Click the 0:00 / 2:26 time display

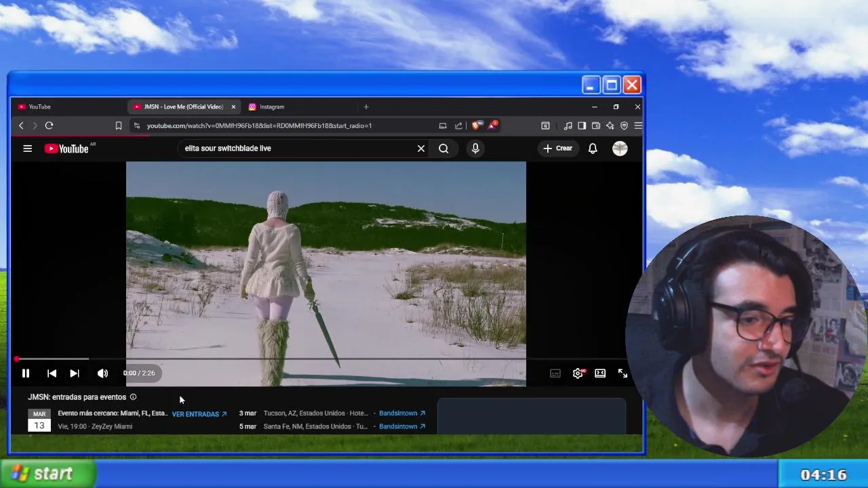139,373
